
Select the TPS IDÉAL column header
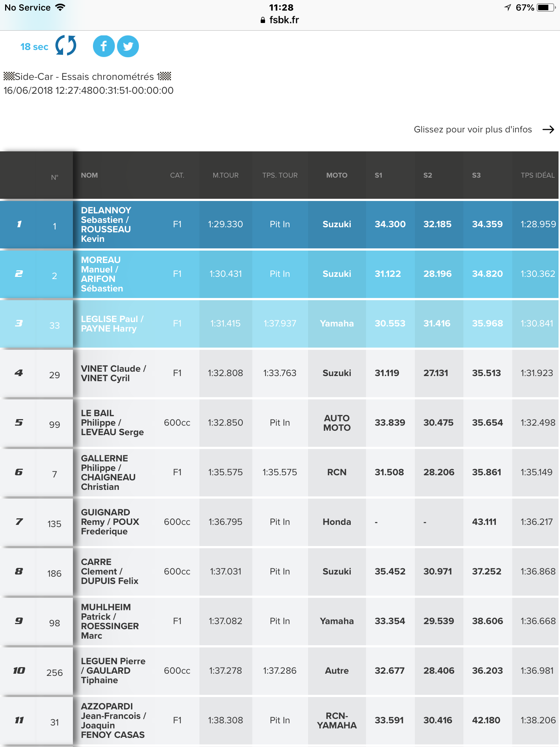(x=538, y=175)
